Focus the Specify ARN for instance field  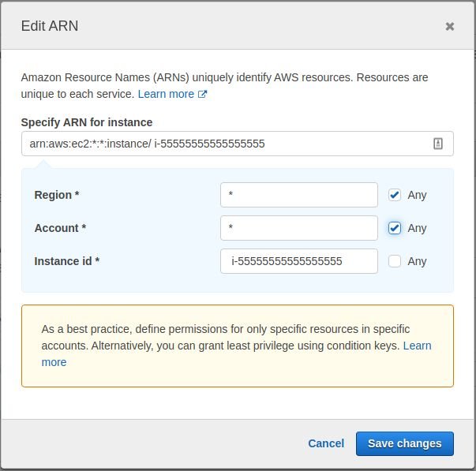[x=238, y=144]
